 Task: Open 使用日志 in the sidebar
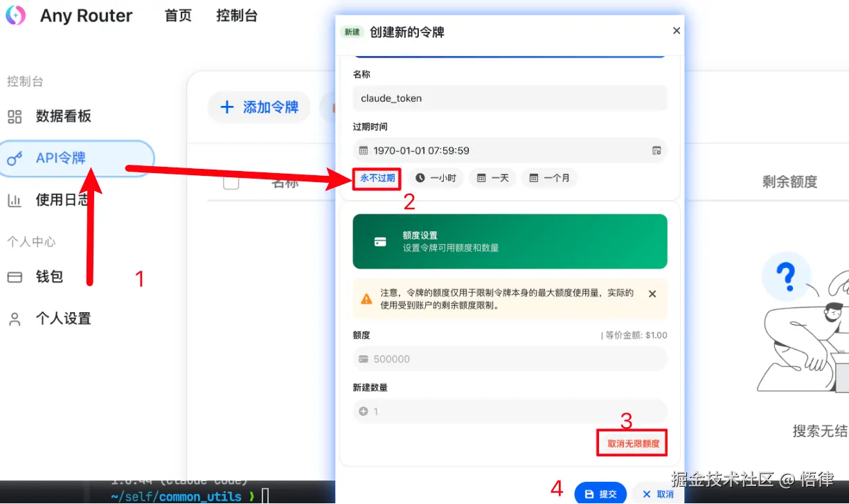tap(63, 200)
